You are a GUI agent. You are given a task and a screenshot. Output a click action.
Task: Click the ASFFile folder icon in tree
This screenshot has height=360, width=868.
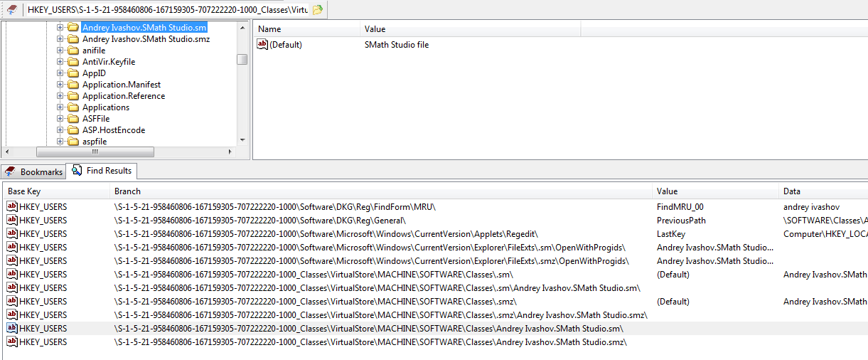pos(73,119)
